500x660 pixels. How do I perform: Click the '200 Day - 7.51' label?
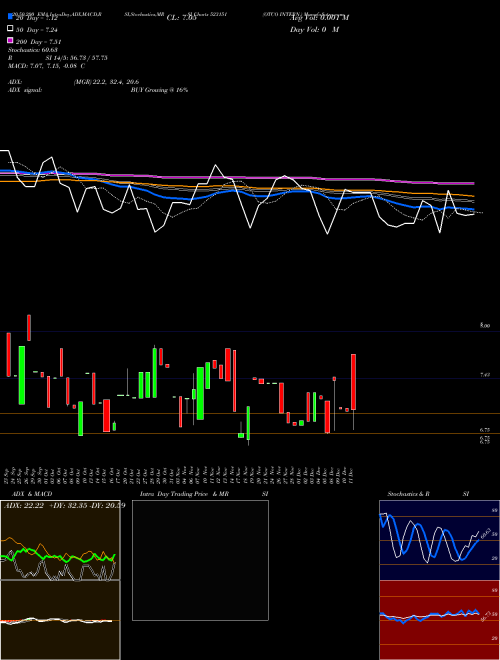click(x=38, y=42)
